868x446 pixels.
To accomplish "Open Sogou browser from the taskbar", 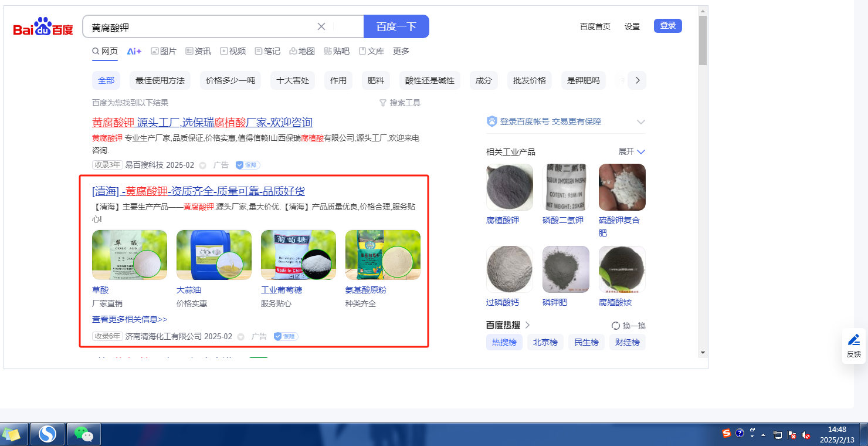I will [47, 434].
